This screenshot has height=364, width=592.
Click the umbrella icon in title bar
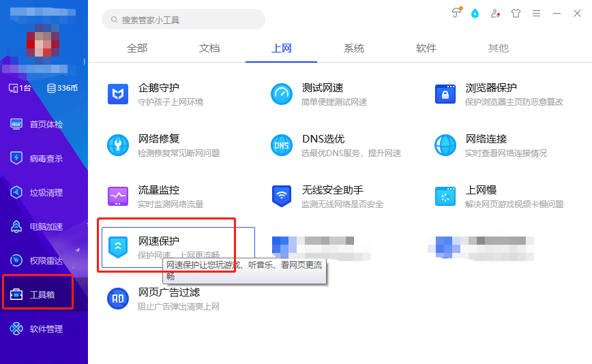click(x=457, y=13)
